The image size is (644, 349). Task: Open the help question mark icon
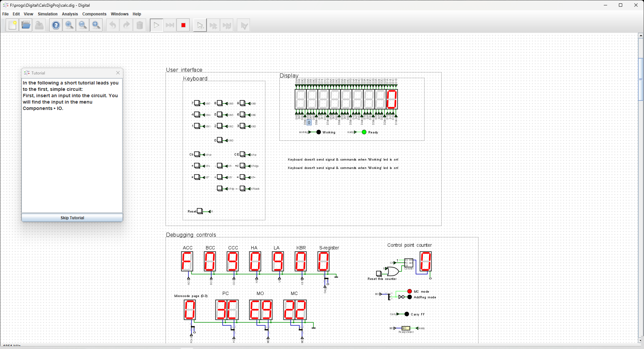pos(56,25)
